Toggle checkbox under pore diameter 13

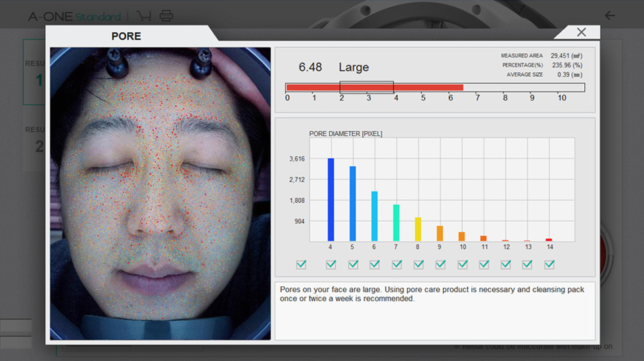(527, 264)
